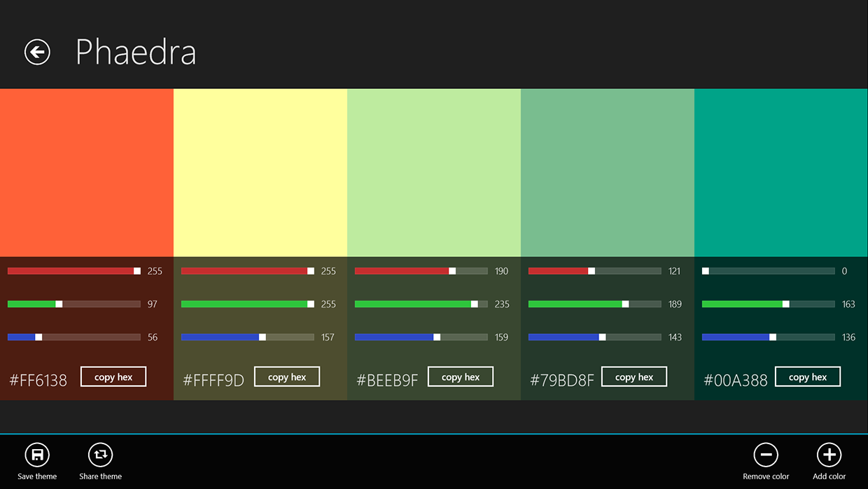Click the Save theme label
The height and width of the screenshot is (489, 868).
(x=37, y=476)
